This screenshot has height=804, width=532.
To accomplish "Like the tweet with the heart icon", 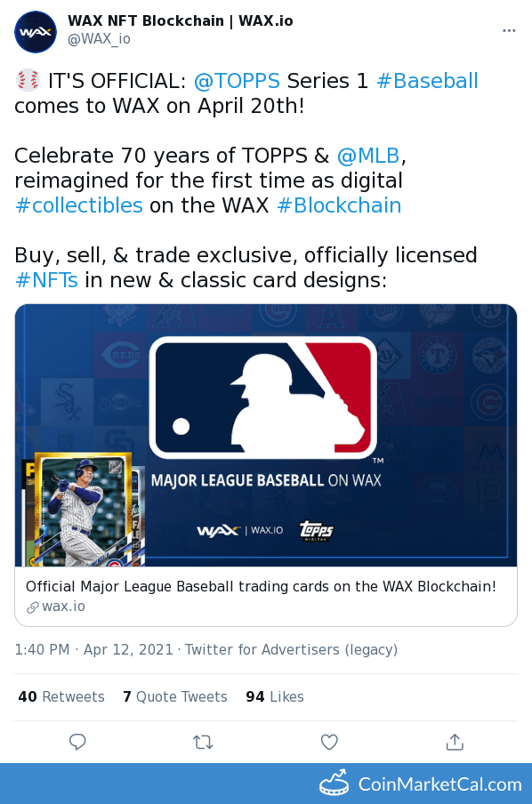I will (x=329, y=742).
